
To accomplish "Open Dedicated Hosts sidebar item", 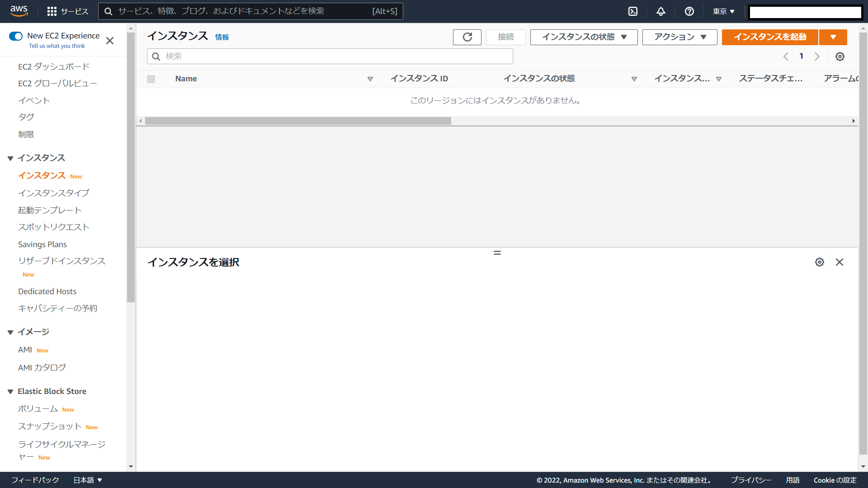I will pos(47,291).
